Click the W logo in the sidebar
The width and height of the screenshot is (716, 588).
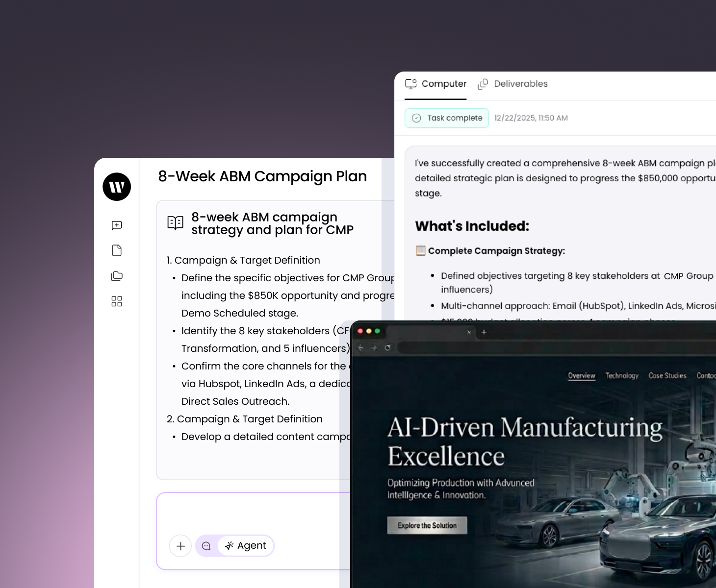coord(117,187)
